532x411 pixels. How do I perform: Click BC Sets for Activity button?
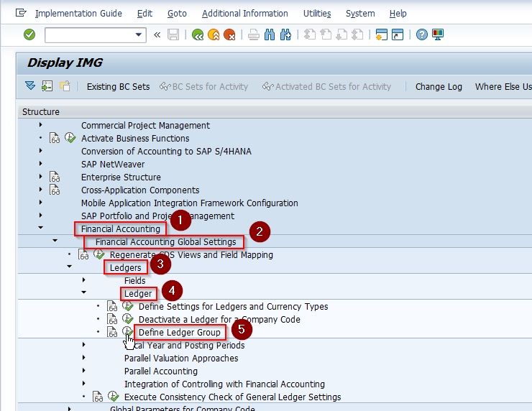point(204,87)
